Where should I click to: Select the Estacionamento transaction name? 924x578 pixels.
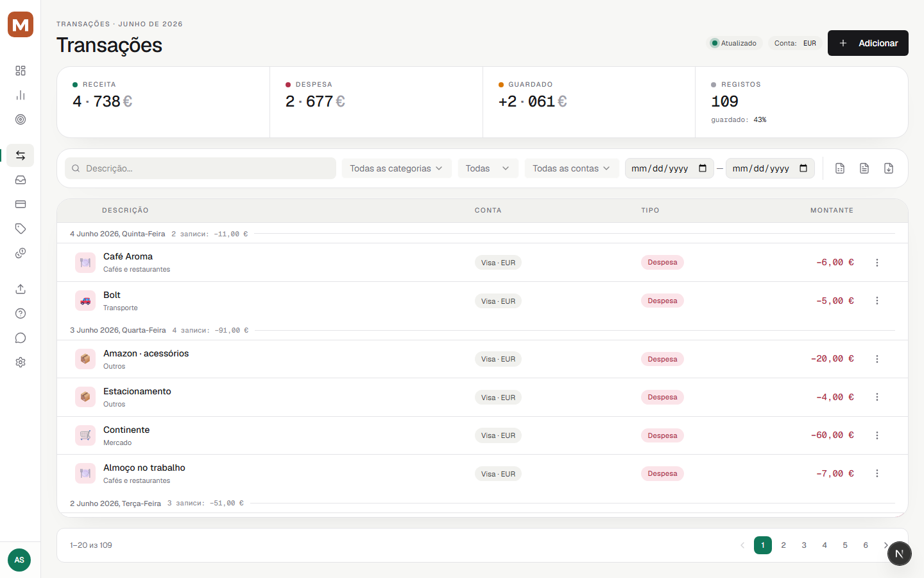137,391
